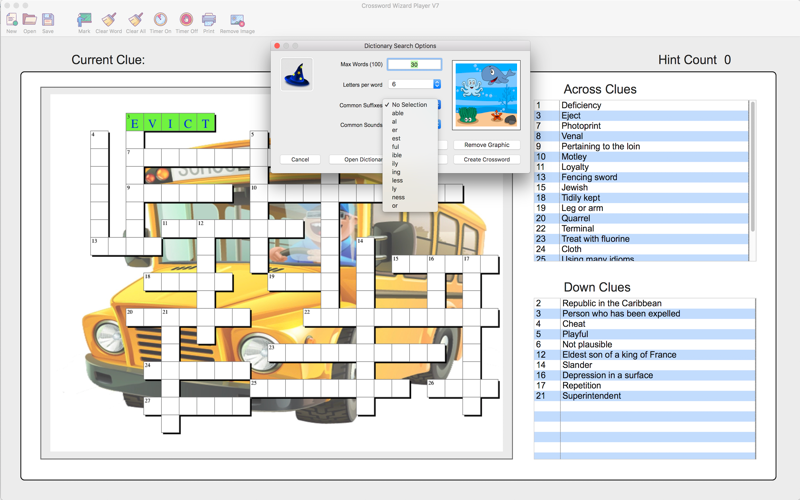Image resolution: width=800 pixels, height=500 pixels.
Task: Select across clue 'Jewish'
Action: 641,187
